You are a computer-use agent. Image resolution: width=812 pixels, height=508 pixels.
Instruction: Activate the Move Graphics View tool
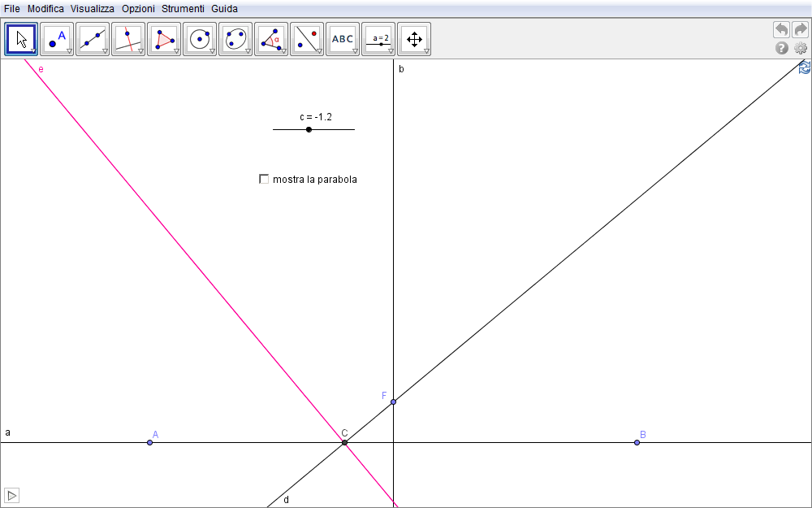(414, 38)
